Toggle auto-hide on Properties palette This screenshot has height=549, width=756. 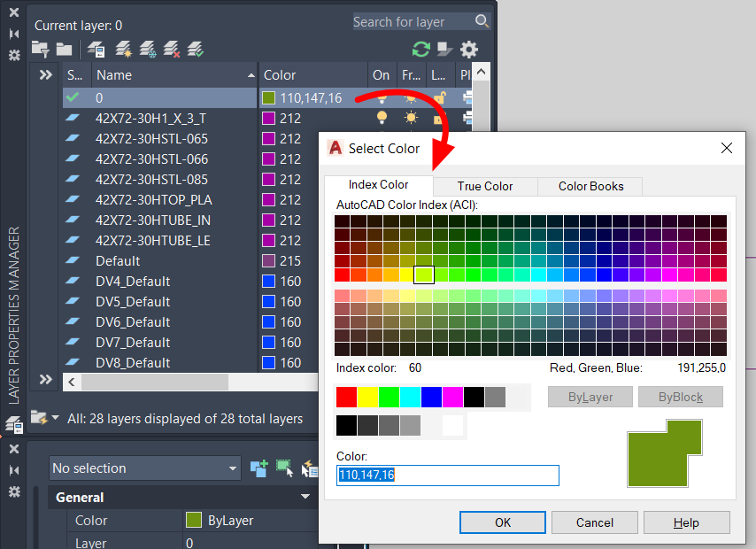(x=14, y=470)
